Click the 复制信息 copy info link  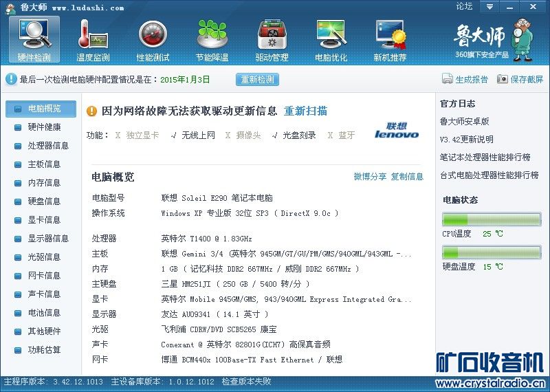click(407, 177)
